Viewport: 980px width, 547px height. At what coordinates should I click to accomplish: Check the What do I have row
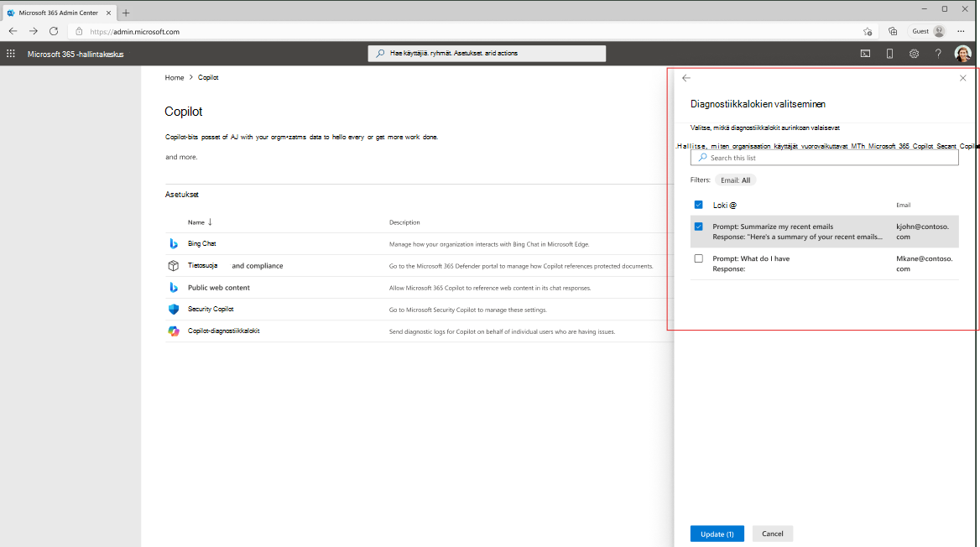[698, 258]
